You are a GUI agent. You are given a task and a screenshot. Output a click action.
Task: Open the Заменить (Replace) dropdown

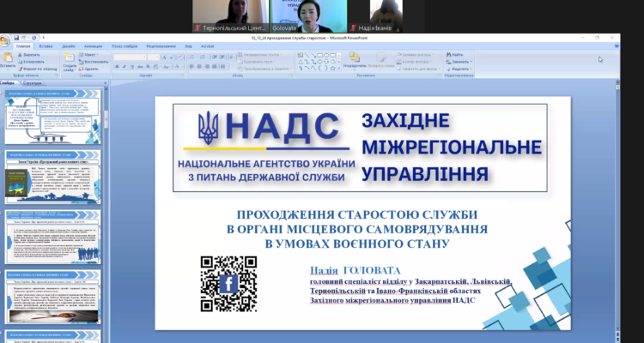click(x=459, y=62)
